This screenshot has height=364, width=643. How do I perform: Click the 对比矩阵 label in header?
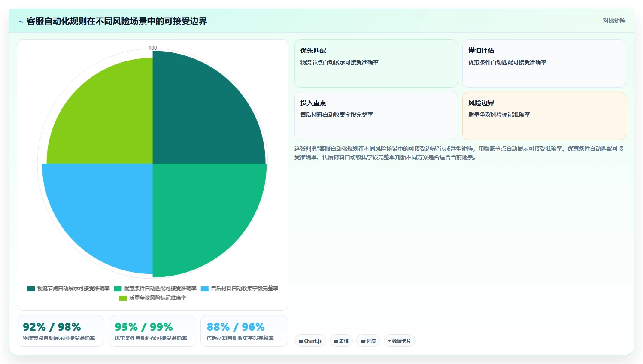pos(614,21)
